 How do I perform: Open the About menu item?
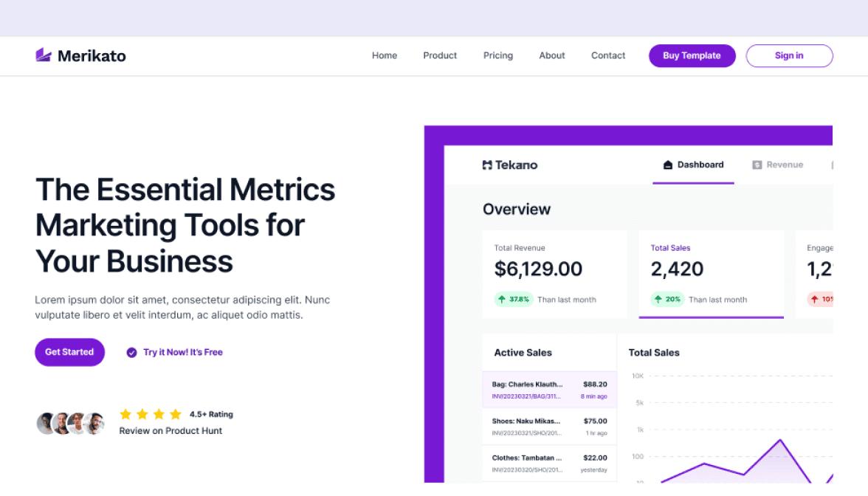click(x=551, y=55)
